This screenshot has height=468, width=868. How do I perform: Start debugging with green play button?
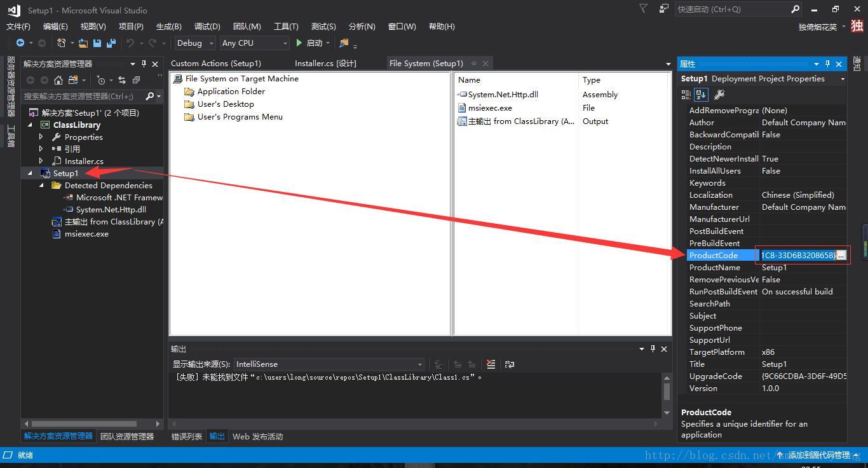(x=299, y=43)
